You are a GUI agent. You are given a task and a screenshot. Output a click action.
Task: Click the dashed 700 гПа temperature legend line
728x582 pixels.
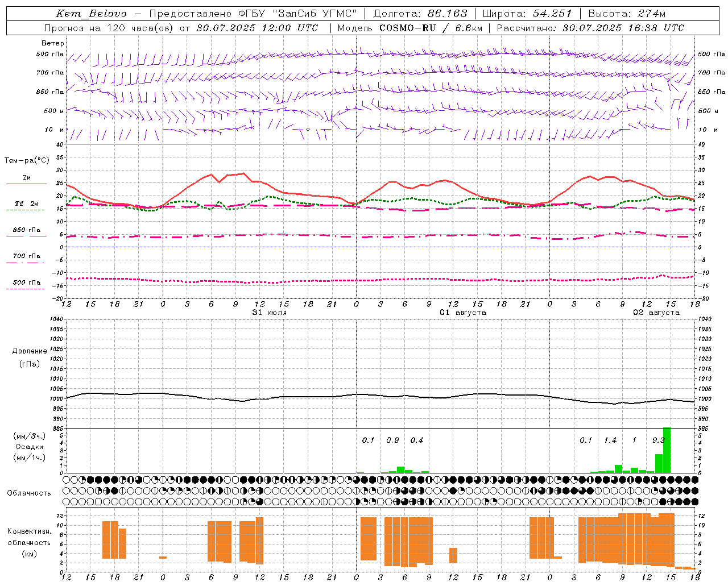26,263
